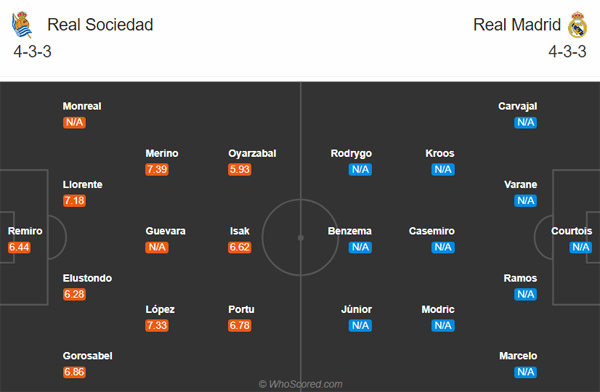Click the WhoScored.com watermark
Viewport: 600px width, 392px height.
pyautogui.click(x=300, y=384)
